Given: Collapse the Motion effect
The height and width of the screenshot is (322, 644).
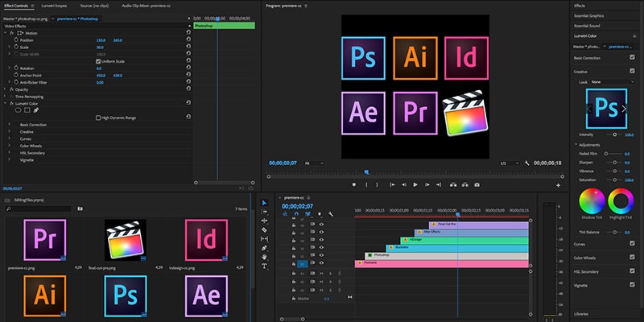Looking at the screenshot, I should click(5, 33).
